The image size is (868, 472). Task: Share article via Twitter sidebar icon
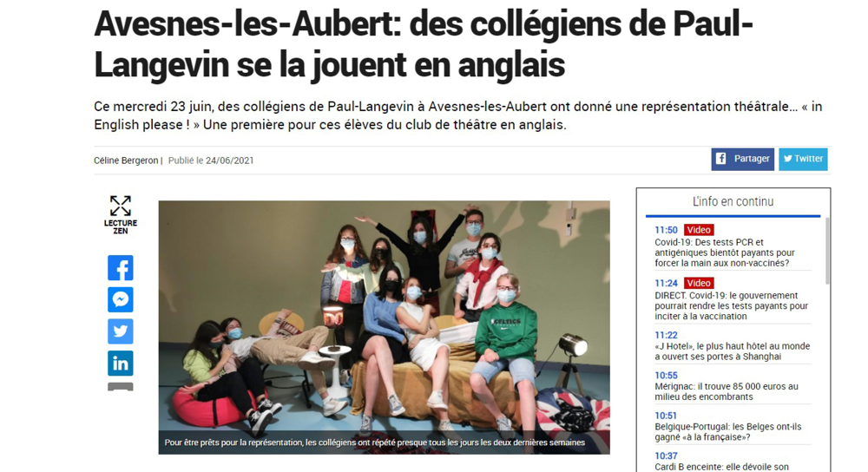pyautogui.click(x=120, y=331)
